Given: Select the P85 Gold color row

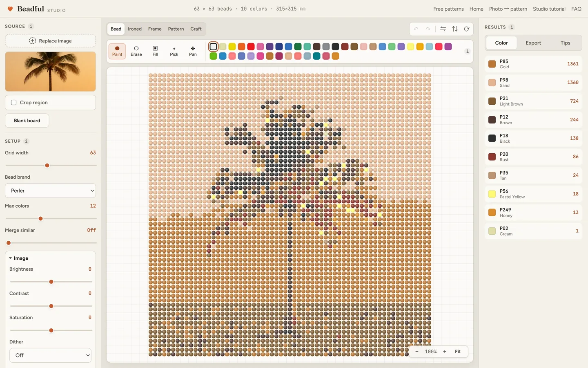Looking at the screenshot, I should click(x=533, y=64).
